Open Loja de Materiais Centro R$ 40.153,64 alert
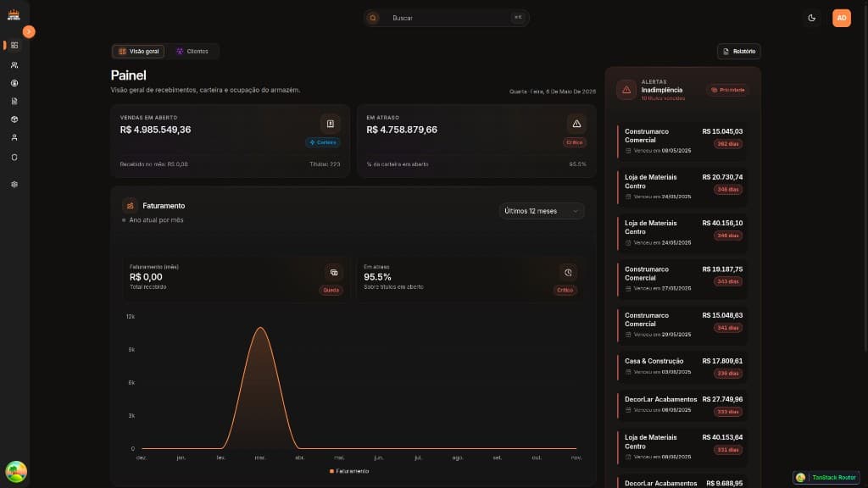Screen dimensions: 868x488 (x=683, y=446)
